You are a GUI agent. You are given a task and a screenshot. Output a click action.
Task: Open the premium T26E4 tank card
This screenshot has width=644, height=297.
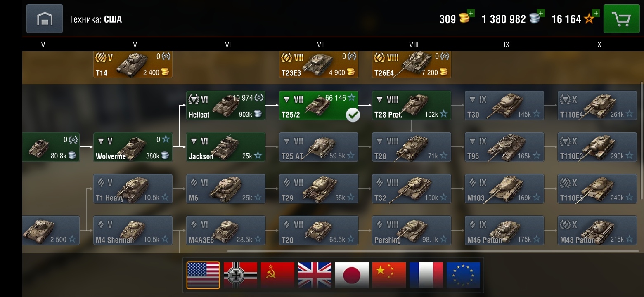pos(412,64)
